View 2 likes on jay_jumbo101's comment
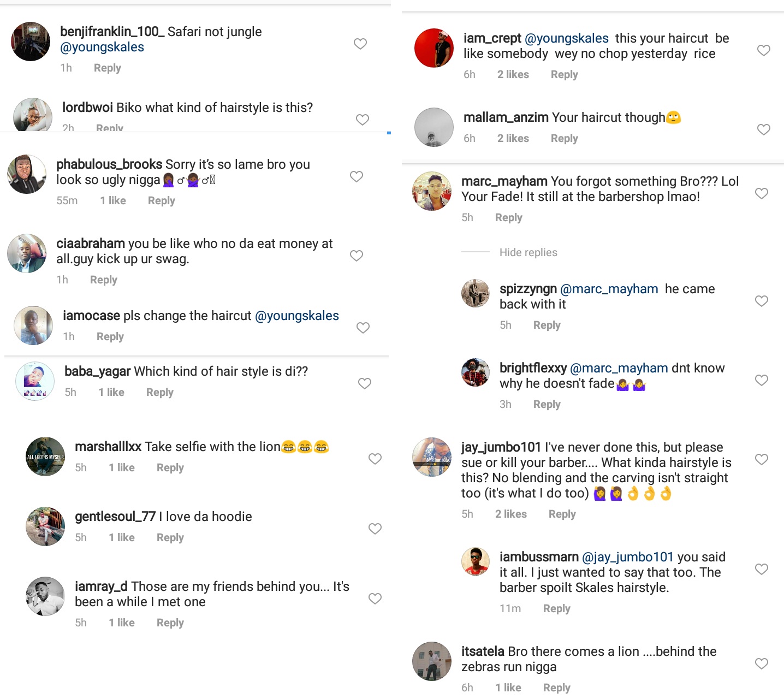Image resolution: width=784 pixels, height=699 pixels. coord(511,514)
